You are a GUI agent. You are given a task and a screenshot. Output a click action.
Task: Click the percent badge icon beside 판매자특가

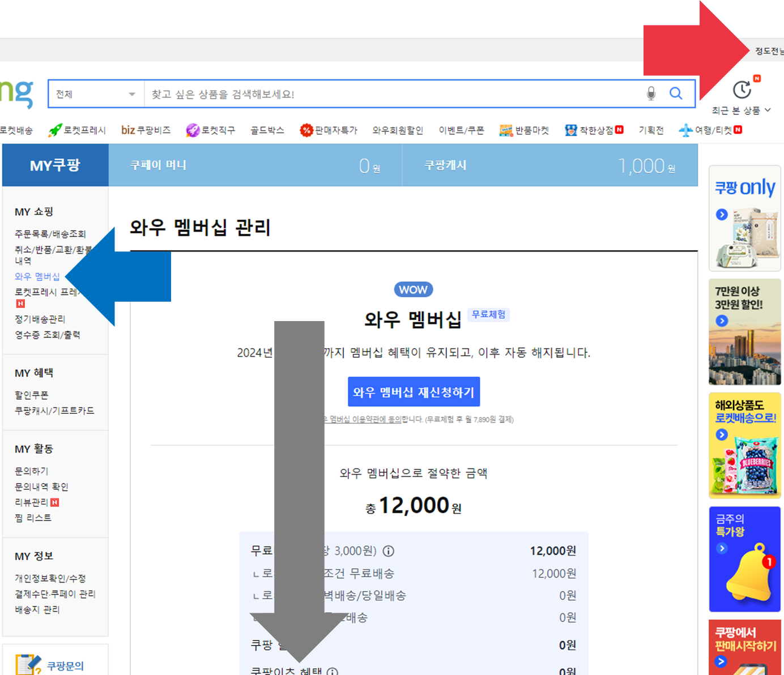[306, 130]
